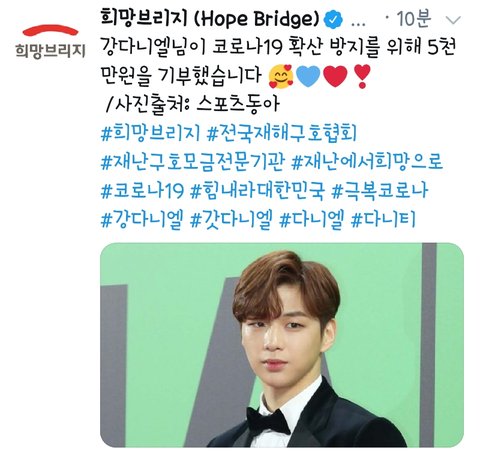Viewport: 480px width, 457px height.
Task: Open hashtag #극복코로나
Action: [380, 191]
